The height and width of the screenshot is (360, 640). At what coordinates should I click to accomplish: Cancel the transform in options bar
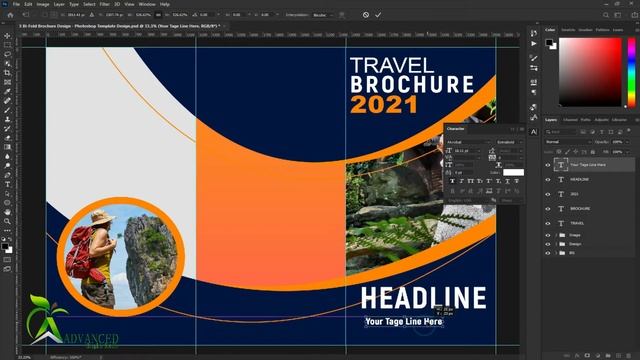366,15
